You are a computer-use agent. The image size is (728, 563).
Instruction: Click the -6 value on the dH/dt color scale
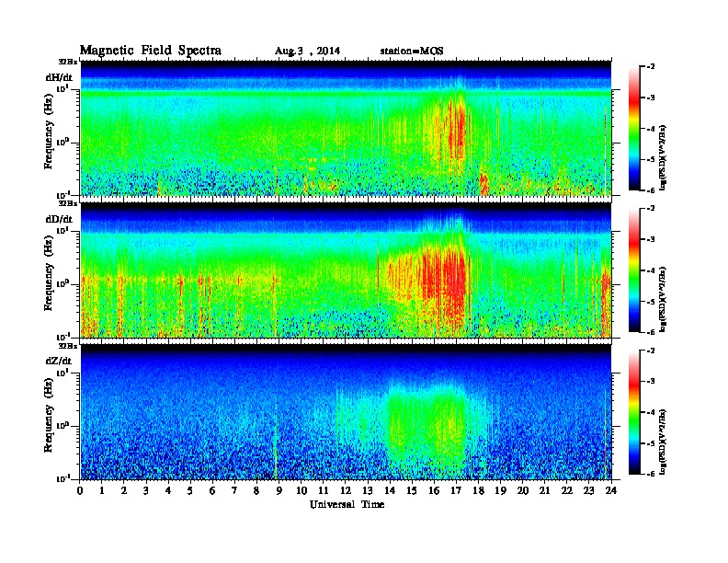tap(651, 190)
